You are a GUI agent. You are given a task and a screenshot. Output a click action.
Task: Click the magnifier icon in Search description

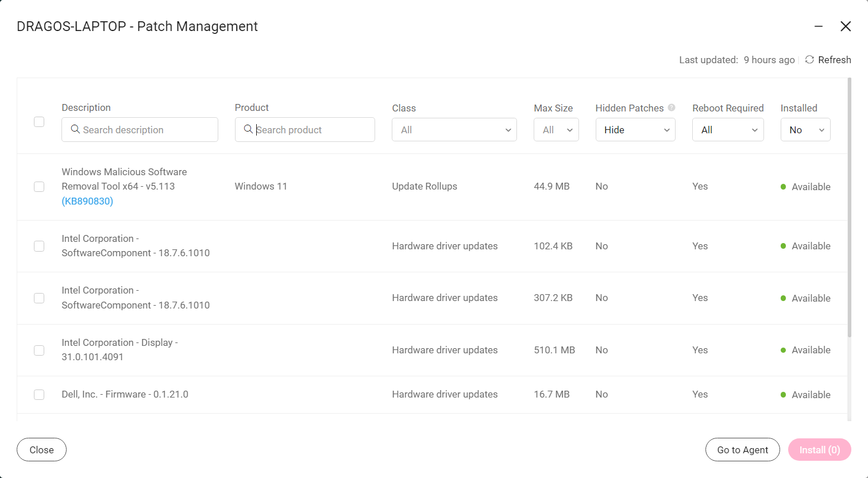pyautogui.click(x=75, y=129)
